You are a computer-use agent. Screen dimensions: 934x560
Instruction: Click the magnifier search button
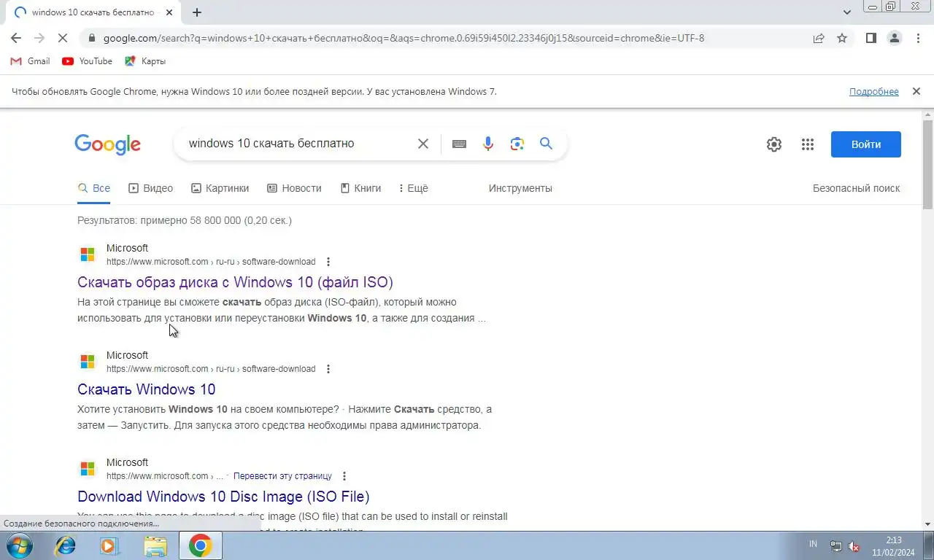546,144
